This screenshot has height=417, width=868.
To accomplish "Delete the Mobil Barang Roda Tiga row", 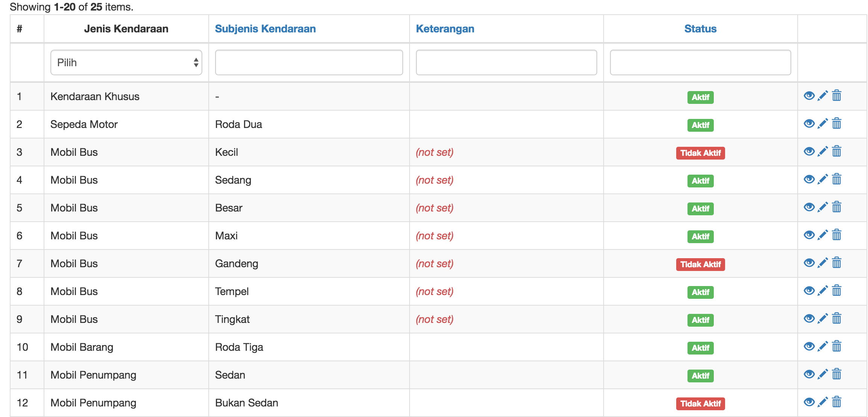I will pyautogui.click(x=836, y=347).
